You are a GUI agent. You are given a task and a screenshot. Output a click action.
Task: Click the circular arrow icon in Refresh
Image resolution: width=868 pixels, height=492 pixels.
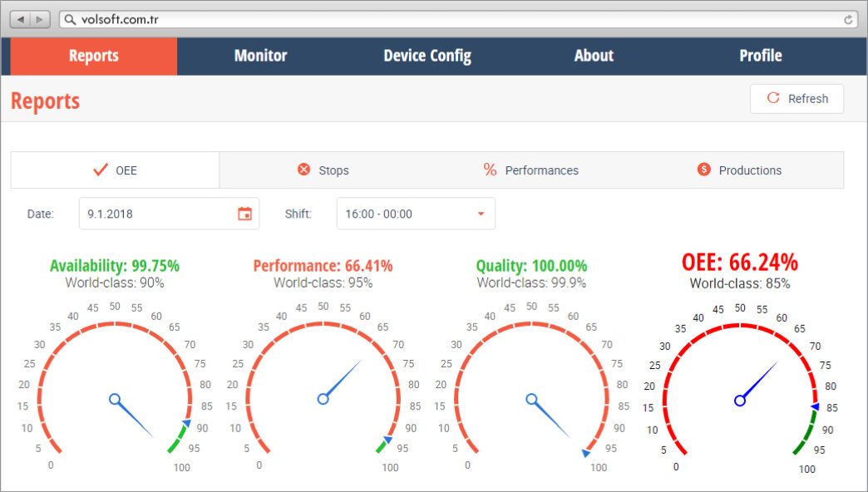(772, 98)
